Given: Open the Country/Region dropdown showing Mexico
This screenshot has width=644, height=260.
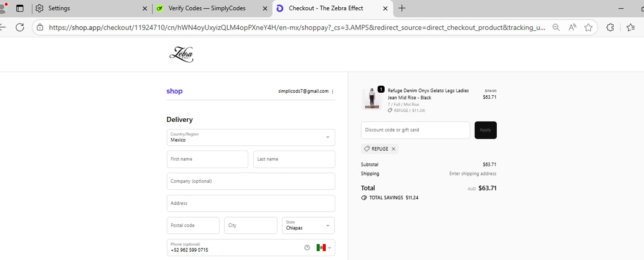Looking at the screenshot, I should [x=251, y=137].
